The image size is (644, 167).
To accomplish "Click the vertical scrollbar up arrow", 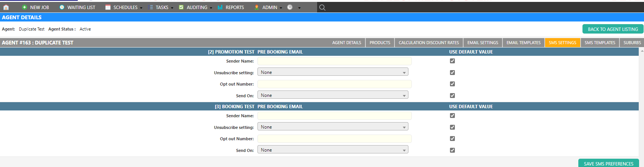I will (642, 51).
